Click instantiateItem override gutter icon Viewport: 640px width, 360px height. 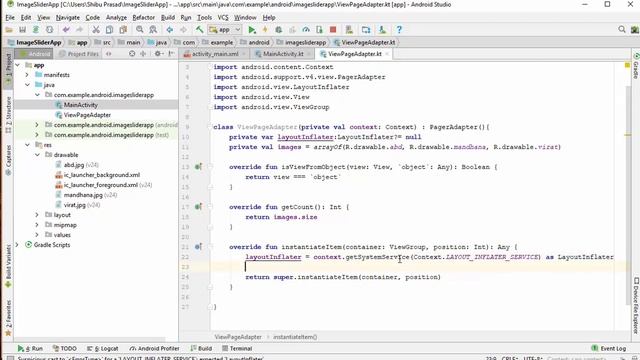pos(198,247)
